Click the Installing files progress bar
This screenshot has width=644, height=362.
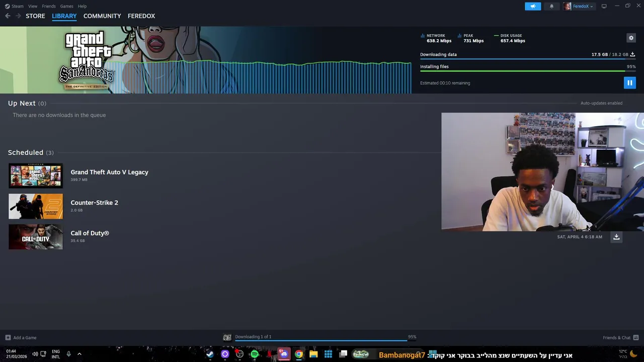pos(528,71)
